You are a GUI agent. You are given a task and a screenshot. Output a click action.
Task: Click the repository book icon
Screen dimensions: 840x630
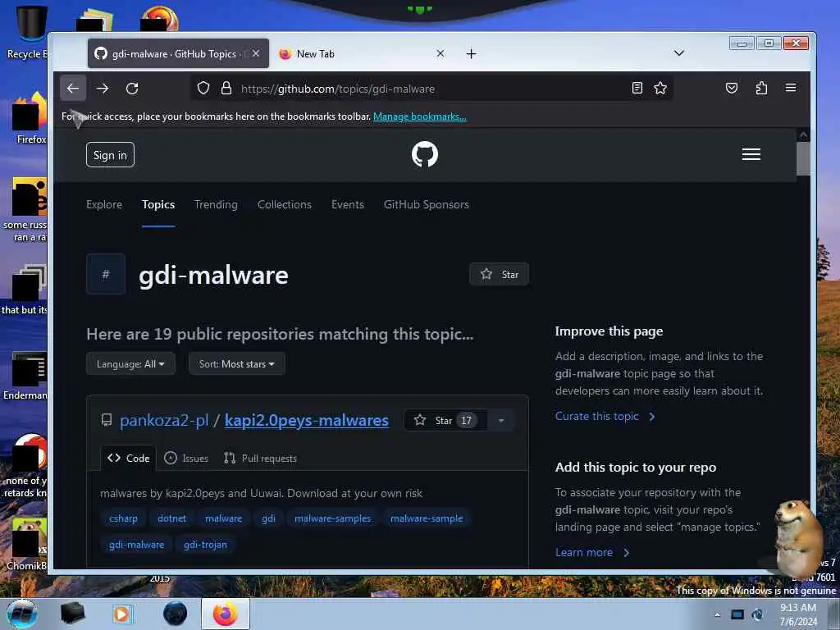[x=107, y=420]
